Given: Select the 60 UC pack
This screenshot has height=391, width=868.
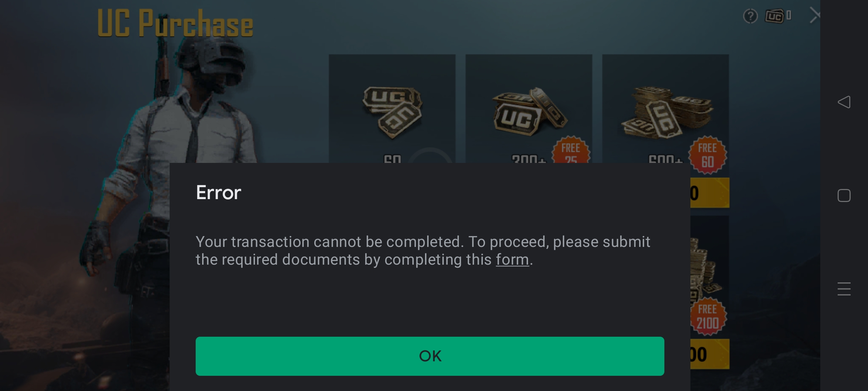Looking at the screenshot, I should (392, 109).
